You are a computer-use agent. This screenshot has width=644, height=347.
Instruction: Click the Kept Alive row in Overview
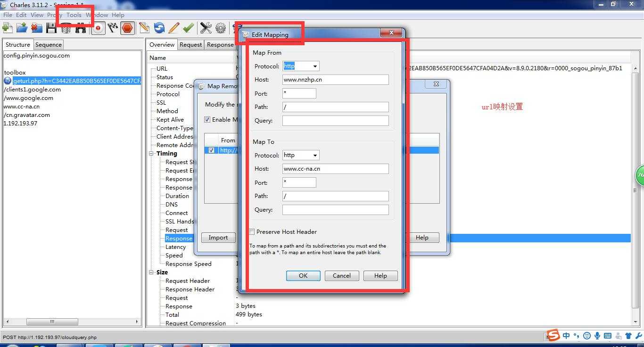(x=170, y=120)
